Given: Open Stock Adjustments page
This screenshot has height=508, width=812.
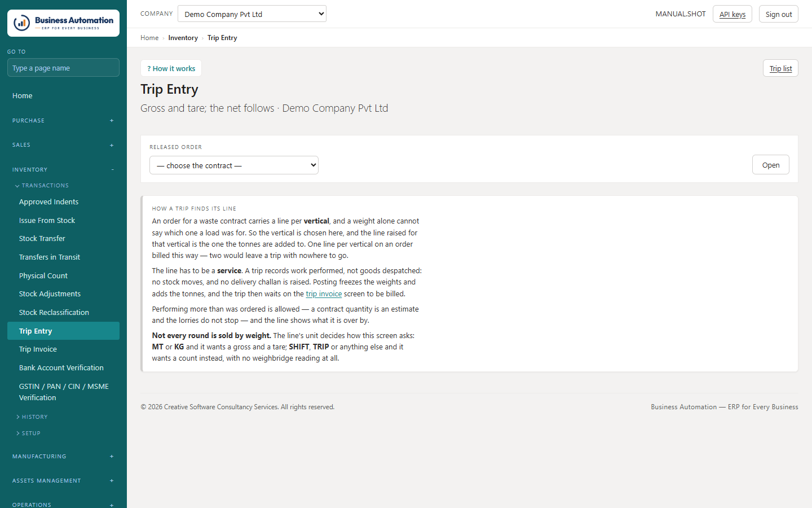Looking at the screenshot, I should pos(63,294).
